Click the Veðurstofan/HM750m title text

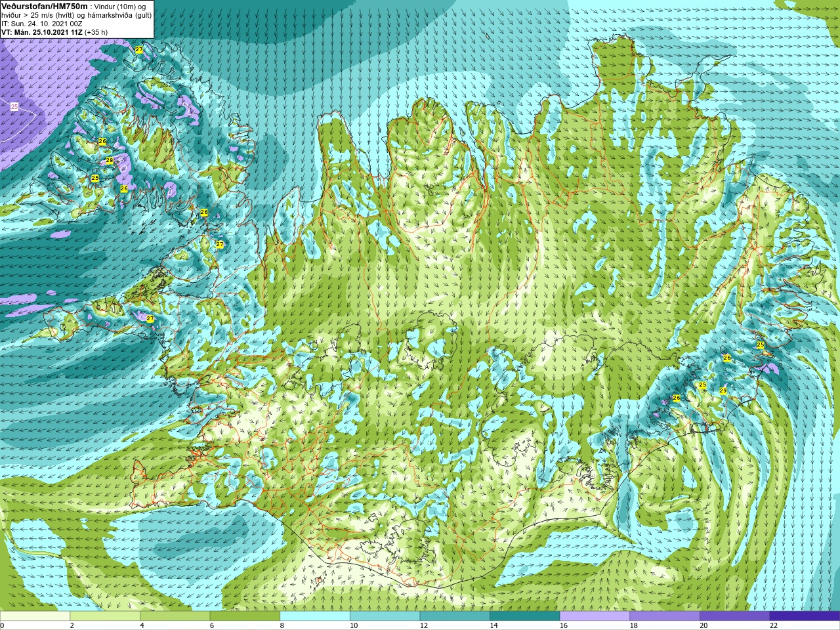[45, 6]
